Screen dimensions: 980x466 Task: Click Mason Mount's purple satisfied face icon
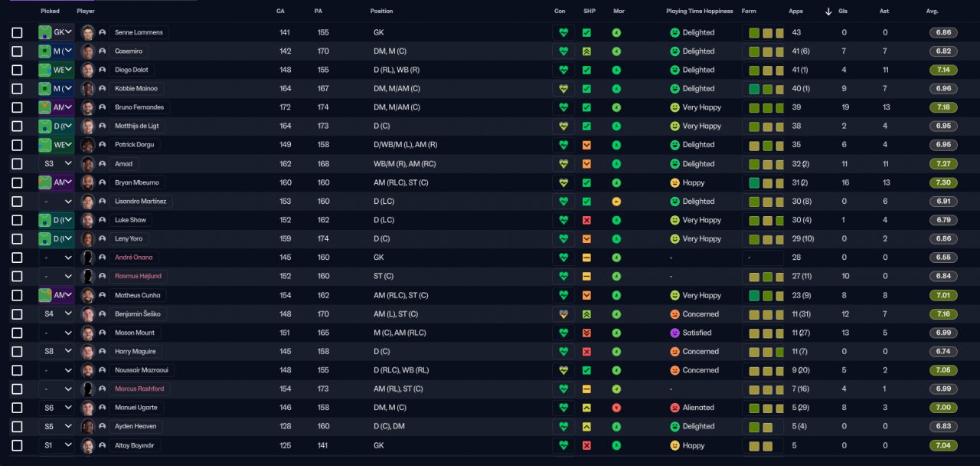coord(675,333)
